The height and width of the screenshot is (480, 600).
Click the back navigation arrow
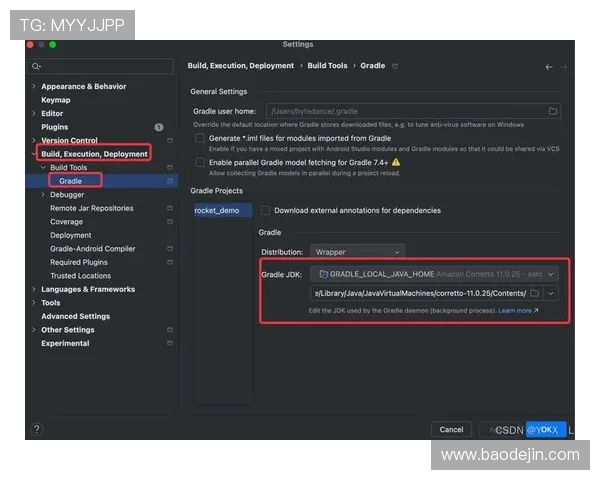tap(549, 66)
